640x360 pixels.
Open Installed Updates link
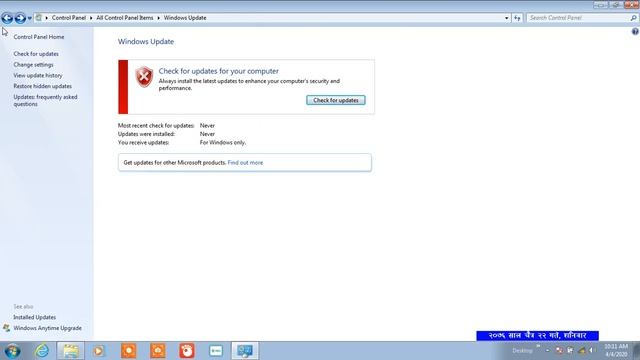34,317
